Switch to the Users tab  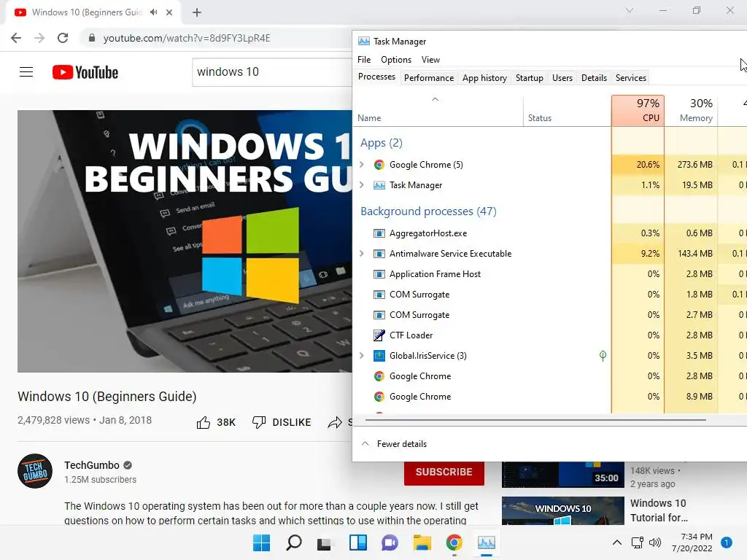562,77
